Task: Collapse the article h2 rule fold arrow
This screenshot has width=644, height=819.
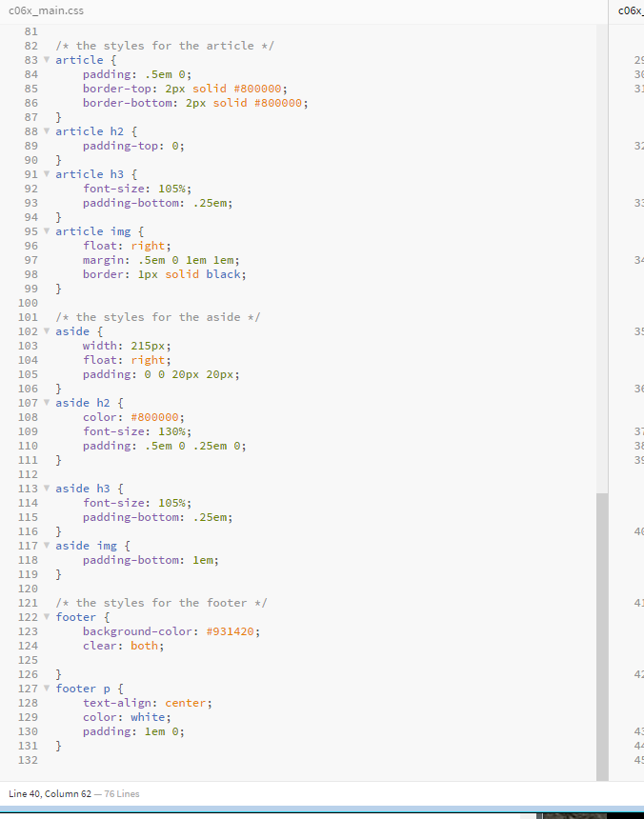Action: pyautogui.click(x=47, y=131)
